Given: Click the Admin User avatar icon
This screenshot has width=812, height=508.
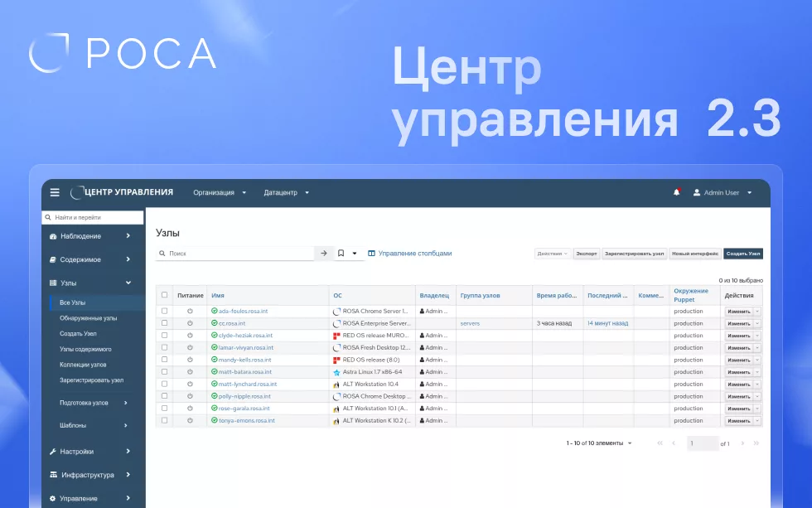Looking at the screenshot, I should (697, 192).
